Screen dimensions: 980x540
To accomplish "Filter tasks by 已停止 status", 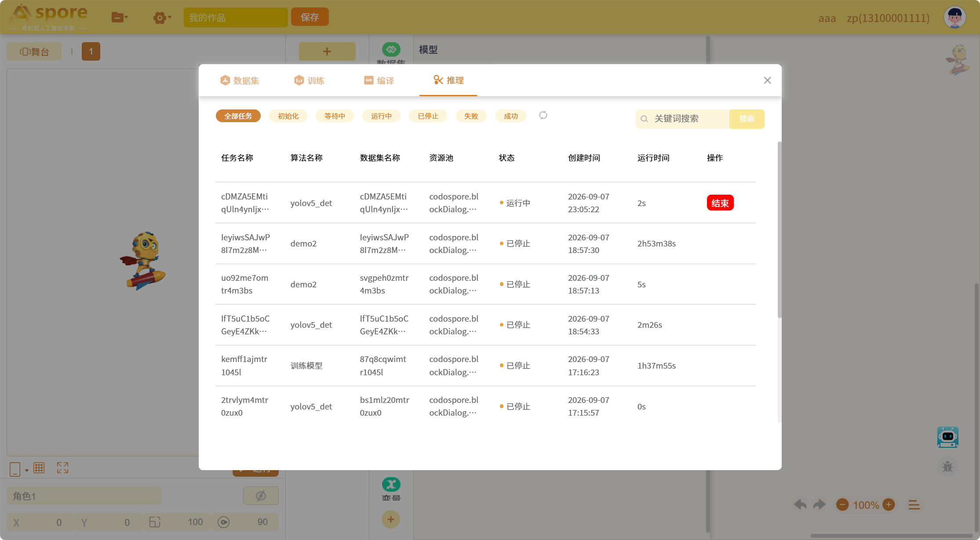I will point(428,116).
